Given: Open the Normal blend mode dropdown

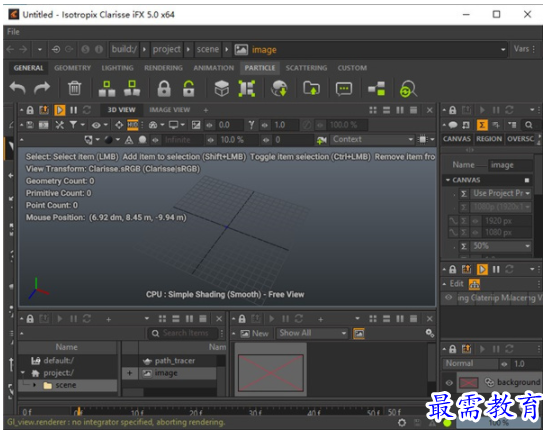Looking at the screenshot, I should 470,364.
